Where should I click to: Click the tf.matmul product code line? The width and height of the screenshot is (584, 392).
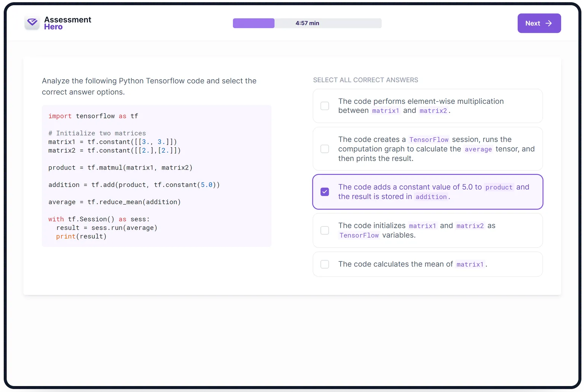pos(120,167)
